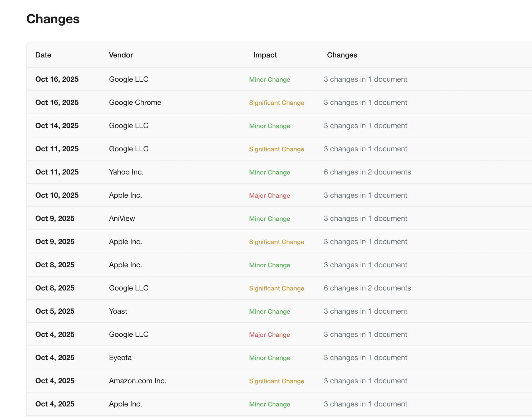Click the Changes column header
Image resolution: width=532 pixels, height=417 pixels.
point(342,55)
